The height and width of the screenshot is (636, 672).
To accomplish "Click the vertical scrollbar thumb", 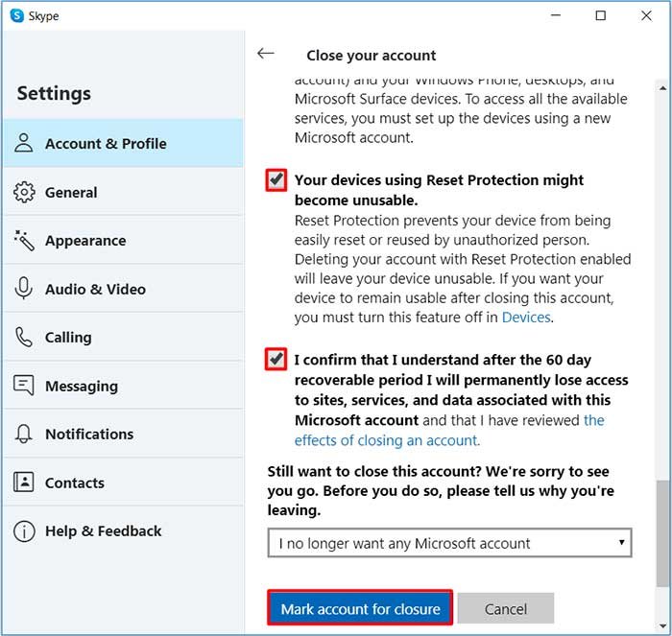I will 663,533.
